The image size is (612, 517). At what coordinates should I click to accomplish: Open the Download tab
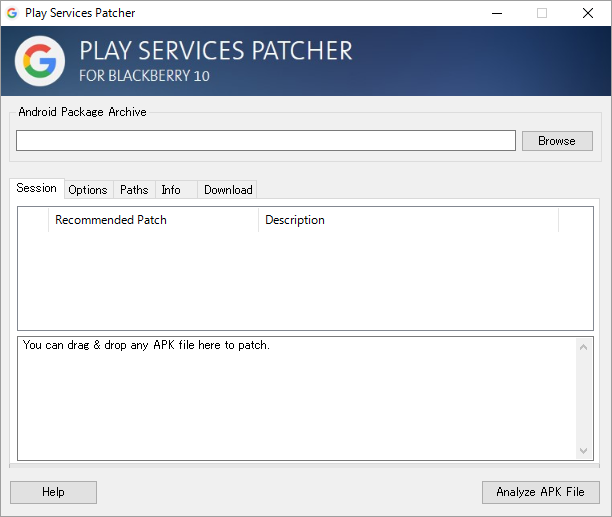pyautogui.click(x=227, y=190)
